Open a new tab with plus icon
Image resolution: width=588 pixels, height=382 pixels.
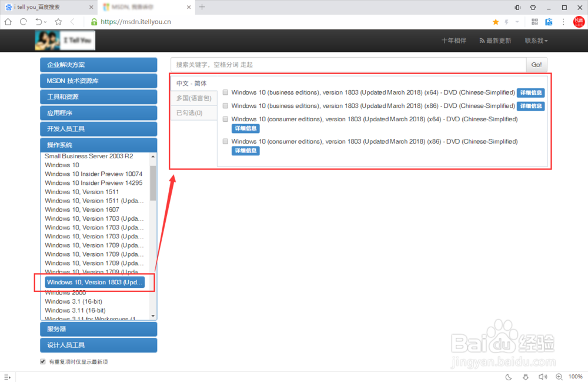[x=202, y=6]
